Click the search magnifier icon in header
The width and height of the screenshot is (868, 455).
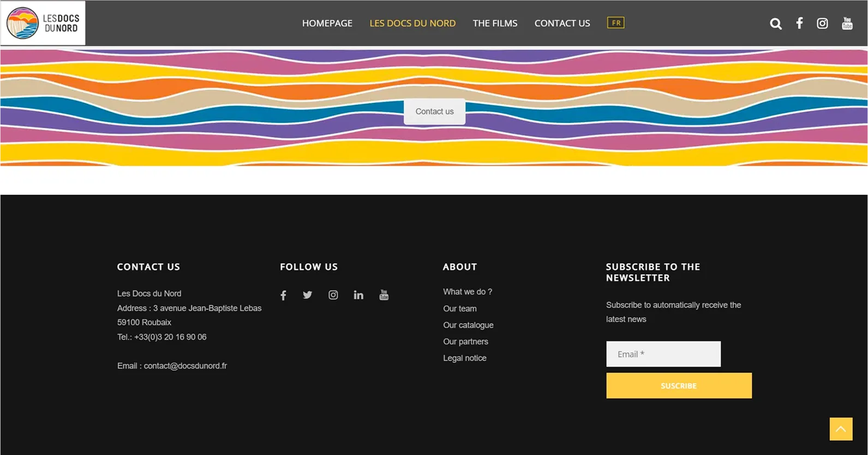(775, 23)
